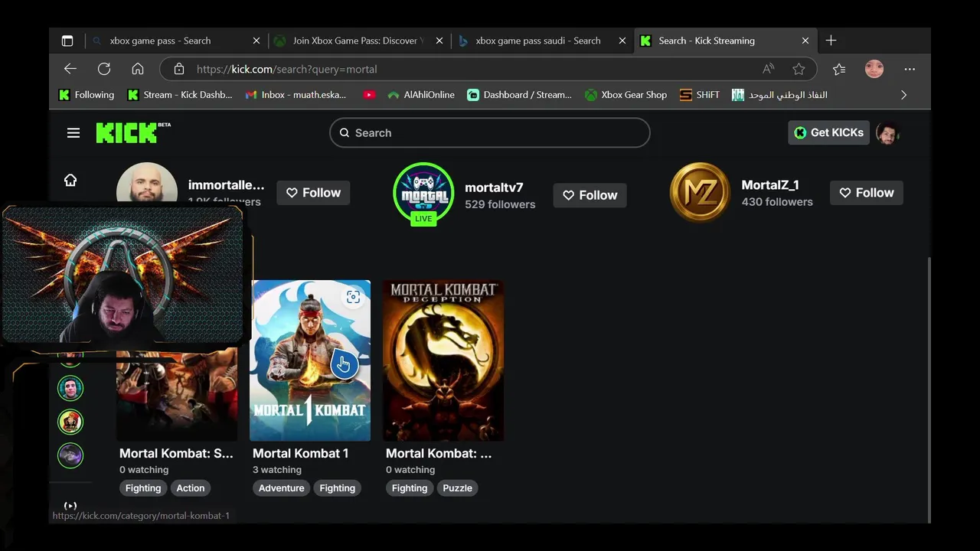Click the "529 followers" text
Viewport: 980px width, 551px height.
click(500, 204)
